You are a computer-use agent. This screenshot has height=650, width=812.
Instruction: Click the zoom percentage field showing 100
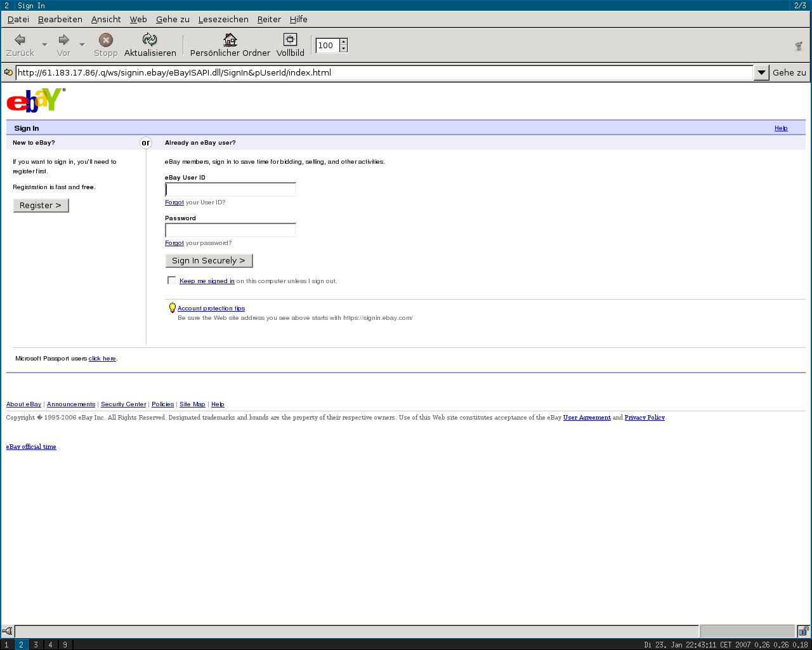coord(327,45)
